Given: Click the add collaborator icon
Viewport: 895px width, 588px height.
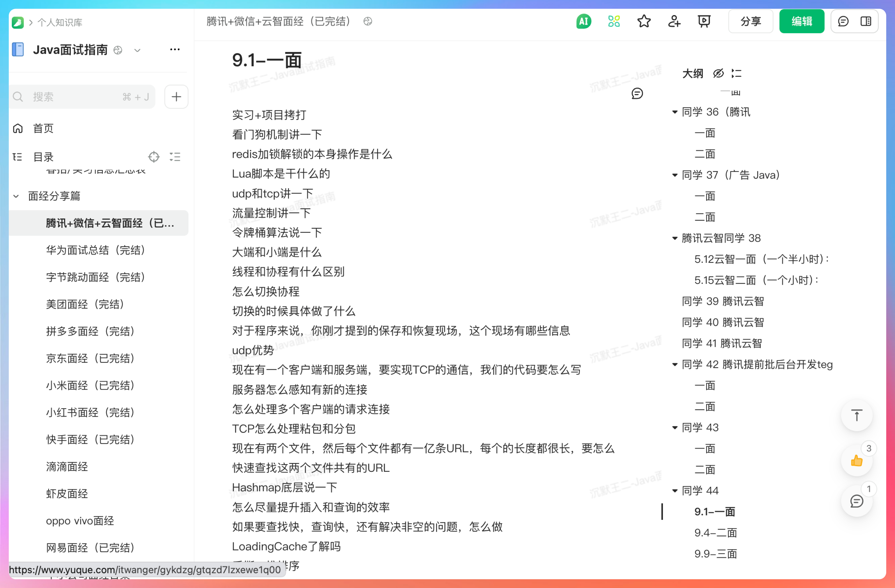Looking at the screenshot, I should [x=674, y=21].
